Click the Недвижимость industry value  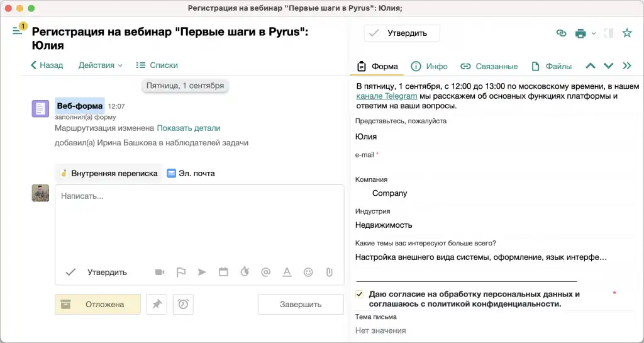pyautogui.click(x=384, y=225)
